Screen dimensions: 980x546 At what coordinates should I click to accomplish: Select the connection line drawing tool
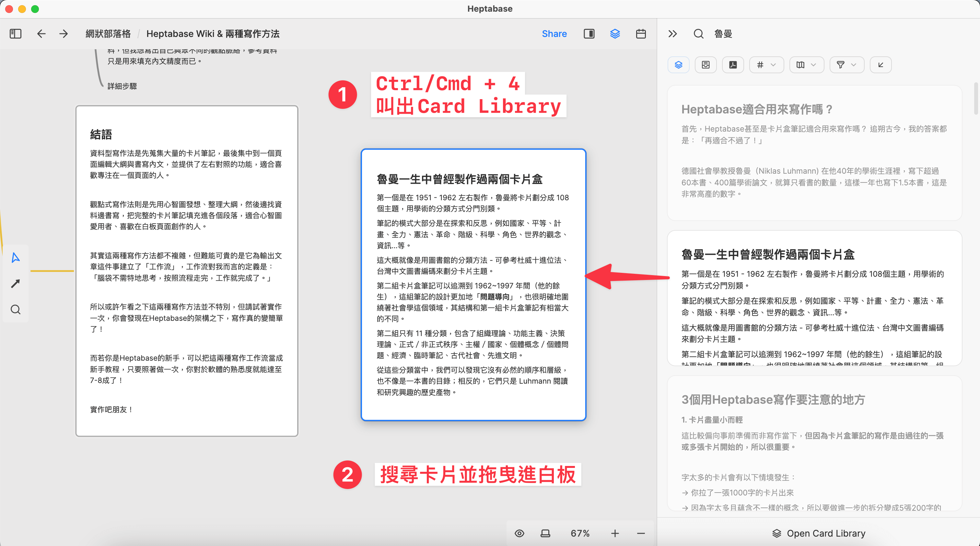pos(16,284)
